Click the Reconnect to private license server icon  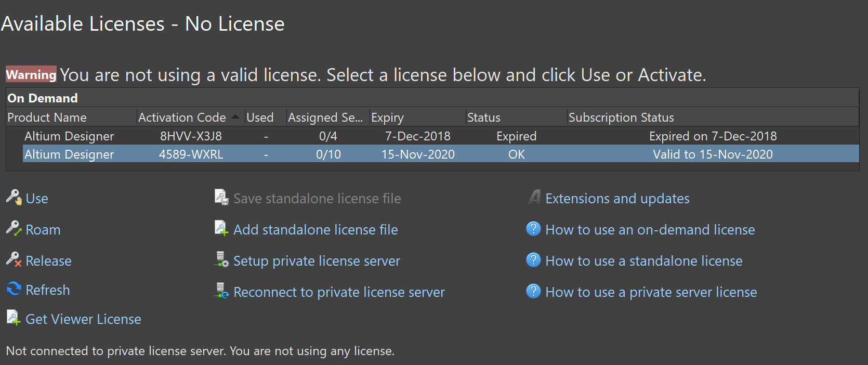pyautogui.click(x=222, y=291)
